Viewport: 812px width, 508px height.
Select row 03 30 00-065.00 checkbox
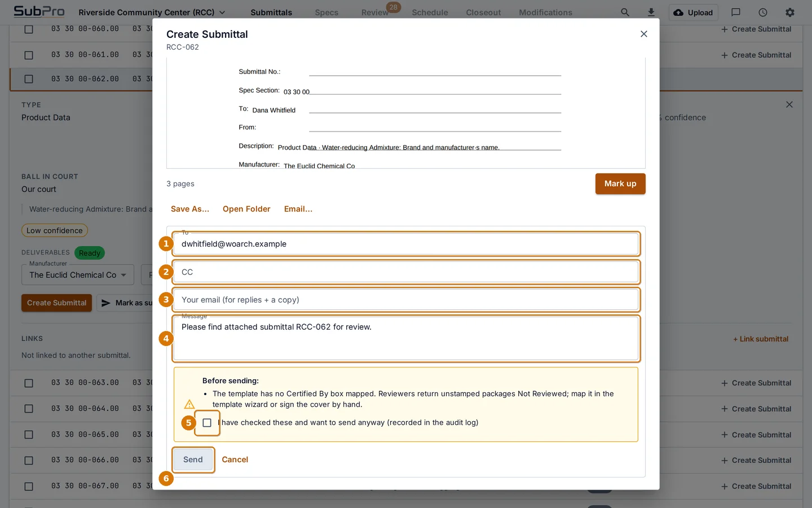coord(29,435)
